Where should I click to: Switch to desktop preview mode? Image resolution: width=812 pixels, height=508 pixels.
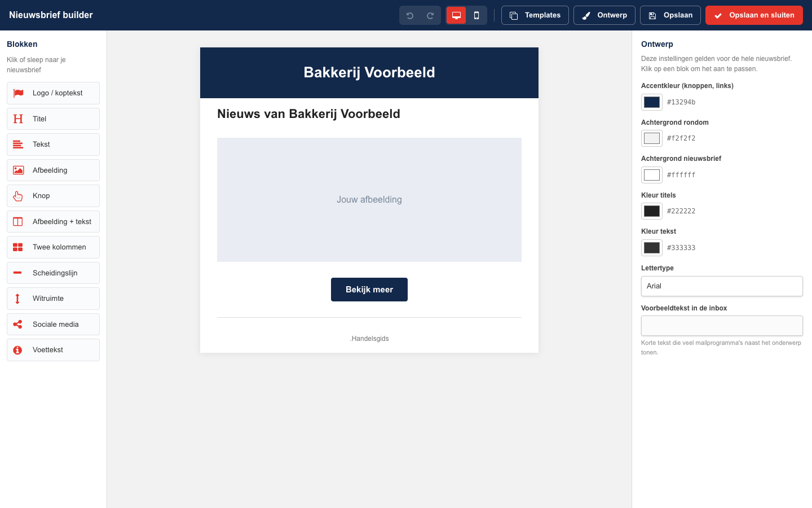(x=456, y=15)
